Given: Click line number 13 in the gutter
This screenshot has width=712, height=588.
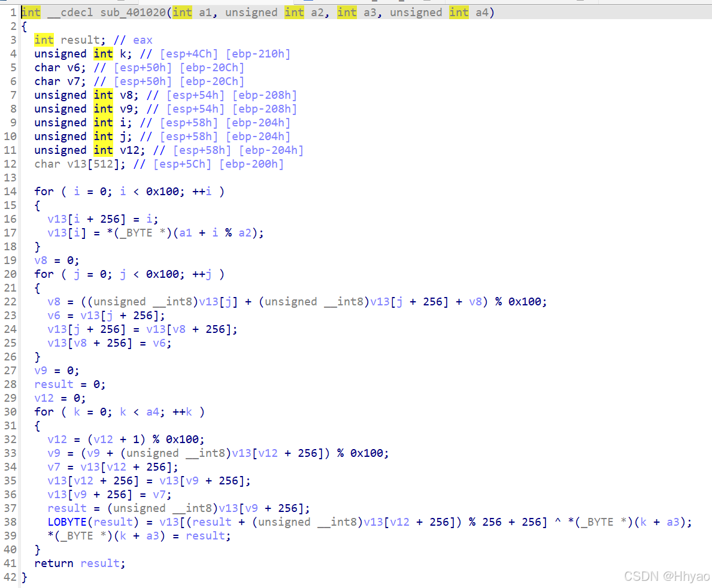Looking at the screenshot, I should (10, 177).
